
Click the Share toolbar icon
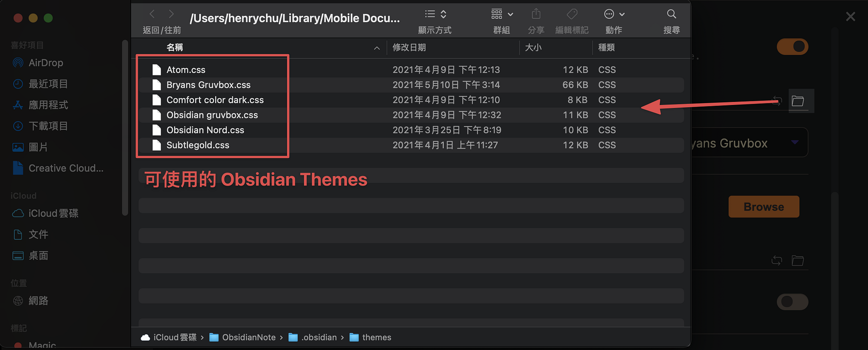pyautogui.click(x=536, y=14)
